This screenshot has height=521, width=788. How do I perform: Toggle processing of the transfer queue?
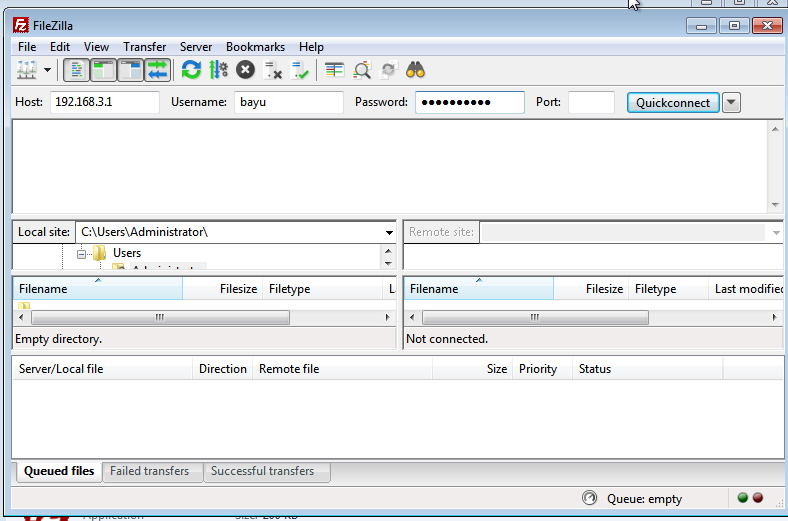tap(219, 70)
